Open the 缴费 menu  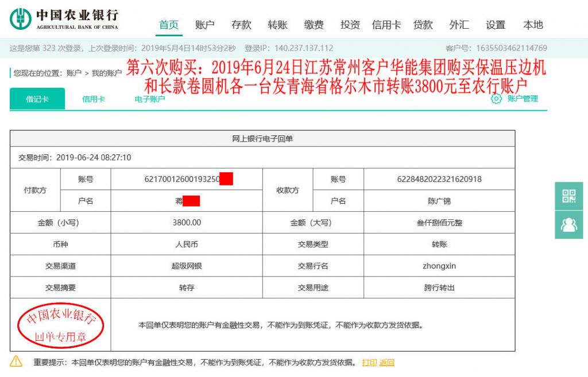point(314,25)
